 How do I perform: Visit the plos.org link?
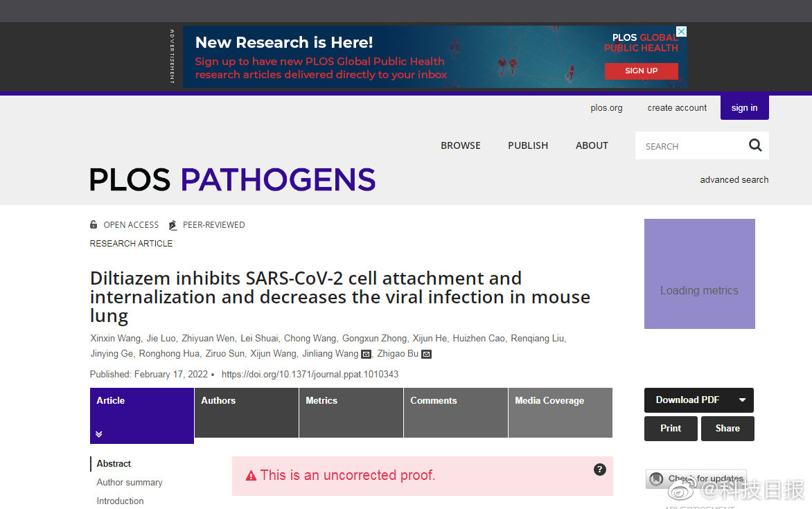606,108
